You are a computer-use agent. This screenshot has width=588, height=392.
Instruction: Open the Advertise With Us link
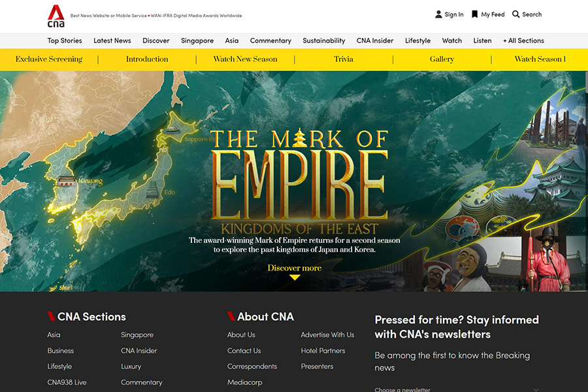click(327, 335)
